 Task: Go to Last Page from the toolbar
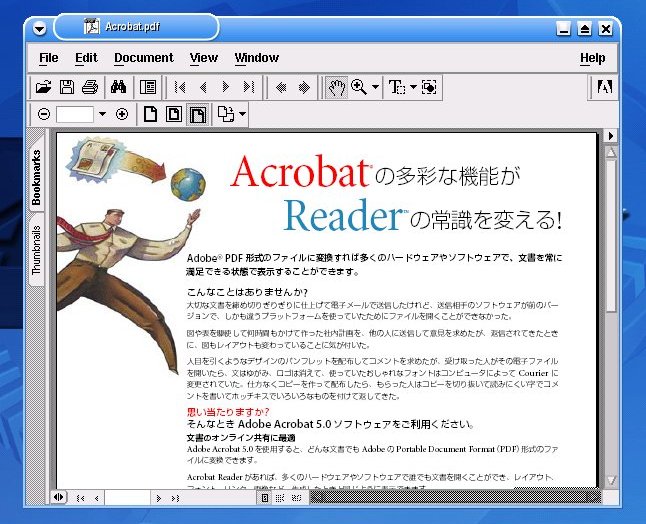249,87
